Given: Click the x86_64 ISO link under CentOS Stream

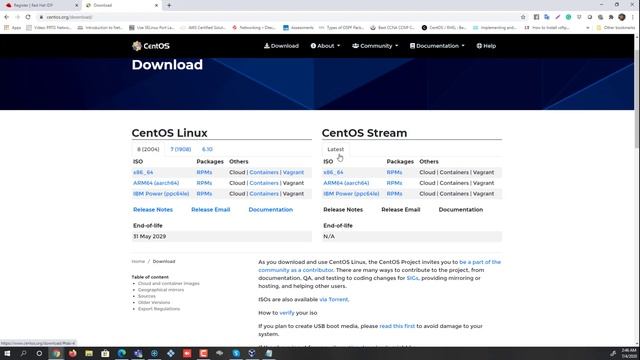Looking at the screenshot, I should click(x=333, y=172).
